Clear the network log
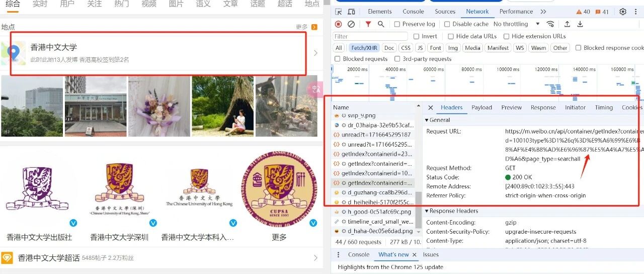Viewport: 644px width, 274px height. tap(351, 24)
